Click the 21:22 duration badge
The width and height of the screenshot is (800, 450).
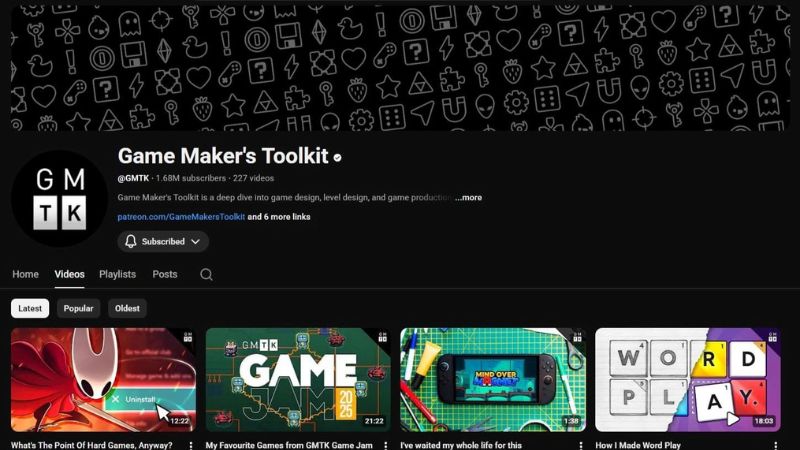pyautogui.click(x=374, y=421)
